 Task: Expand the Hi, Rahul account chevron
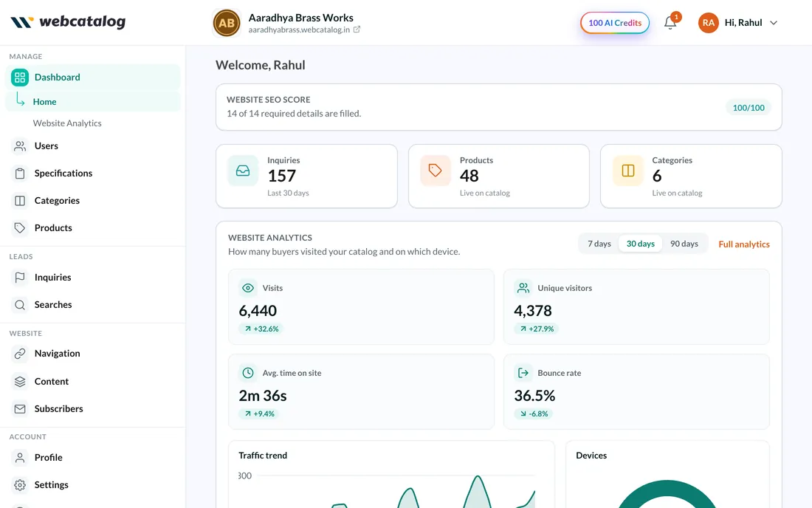774,23
